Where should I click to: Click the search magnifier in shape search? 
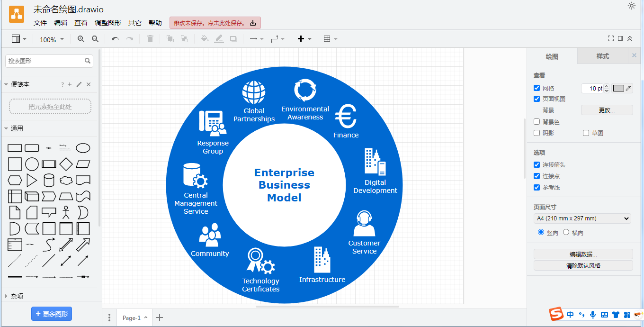[88, 61]
